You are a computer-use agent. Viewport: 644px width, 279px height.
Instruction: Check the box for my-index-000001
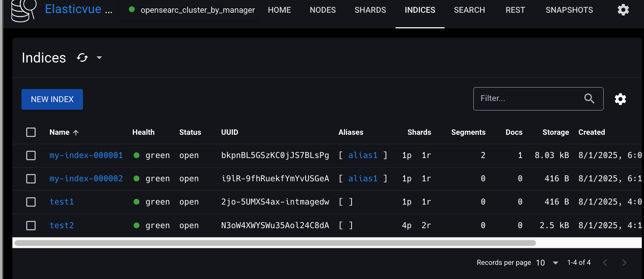[31, 155]
